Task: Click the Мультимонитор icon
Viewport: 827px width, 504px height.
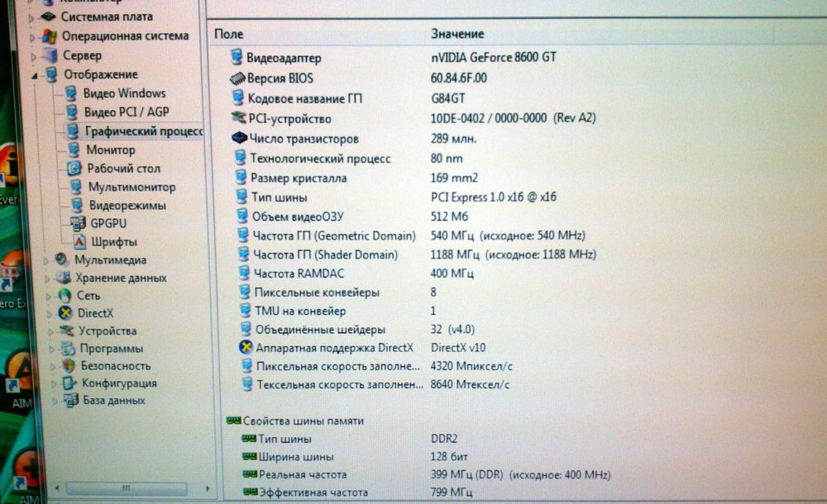Action: pyautogui.click(x=76, y=188)
